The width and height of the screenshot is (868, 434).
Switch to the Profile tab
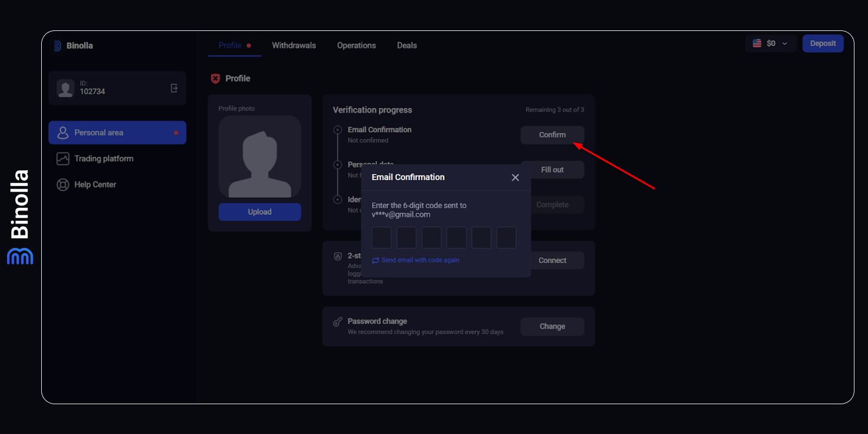(x=234, y=46)
